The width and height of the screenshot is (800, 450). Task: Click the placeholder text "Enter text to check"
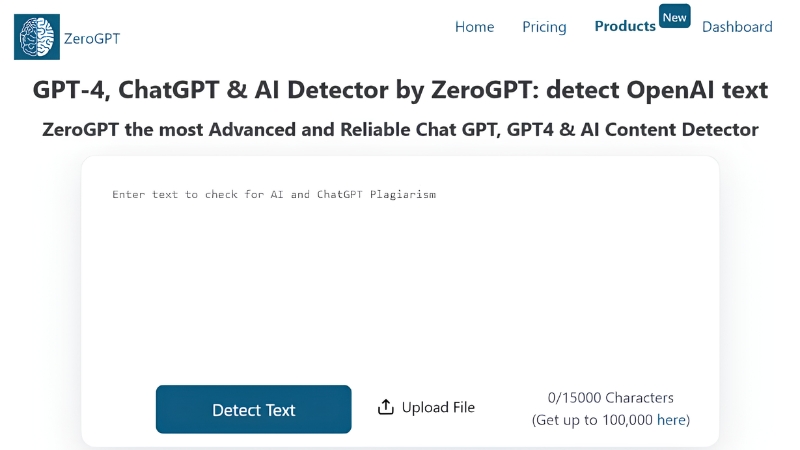(174, 194)
